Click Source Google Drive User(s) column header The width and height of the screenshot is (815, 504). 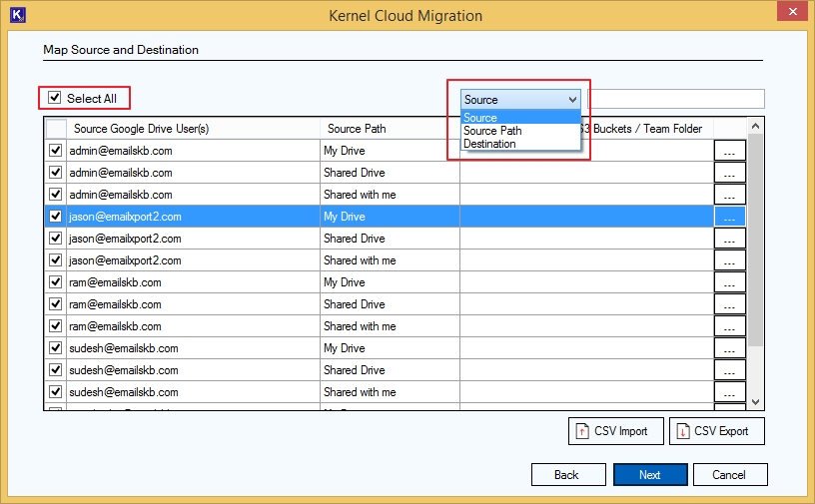click(193, 129)
